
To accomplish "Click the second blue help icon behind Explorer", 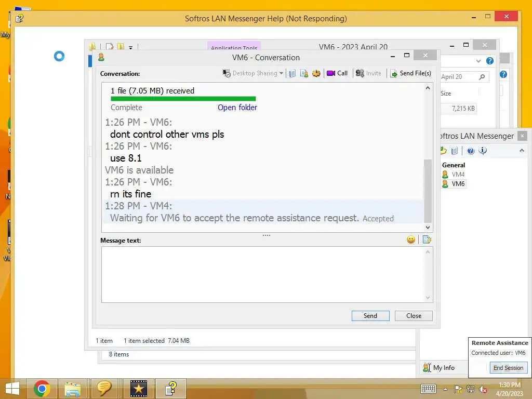I will click(x=503, y=74).
